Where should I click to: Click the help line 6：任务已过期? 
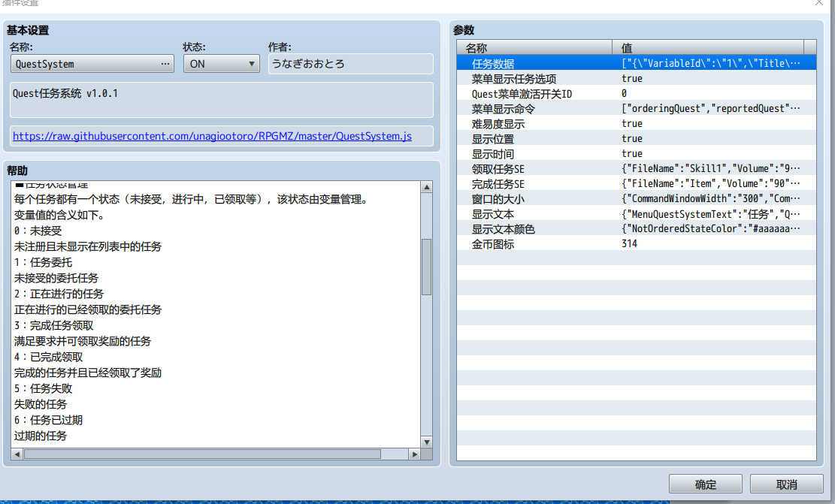pyautogui.click(x=48, y=420)
